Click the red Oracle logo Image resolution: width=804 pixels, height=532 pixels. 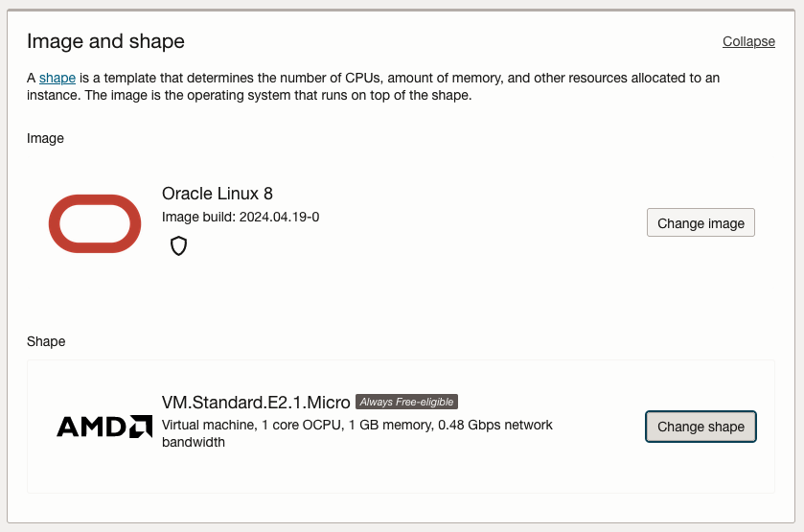95,223
